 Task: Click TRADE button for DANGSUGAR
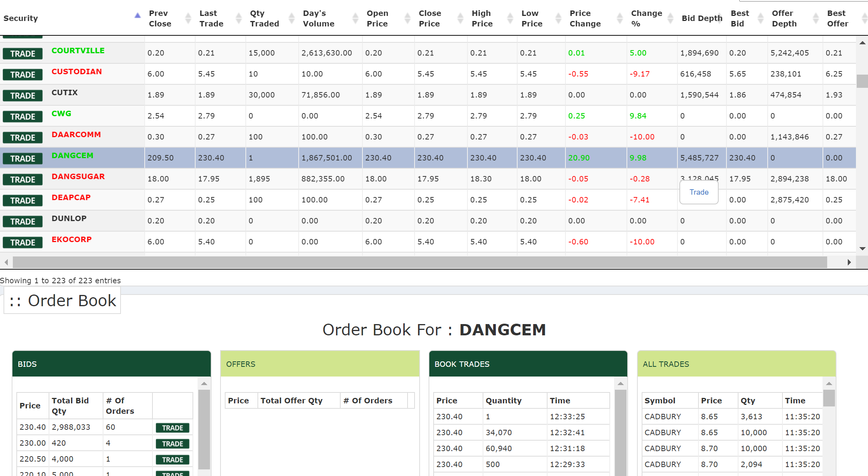point(23,180)
